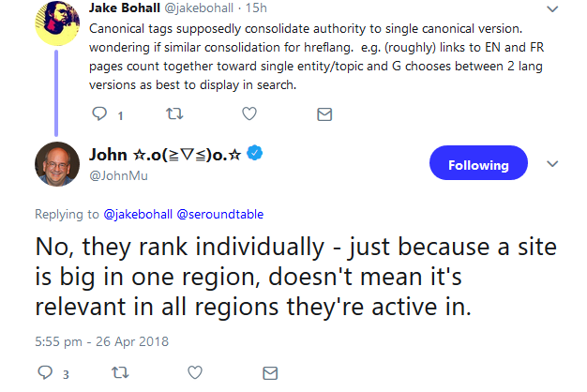The width and height of the screenshot is (587, 392).
Task: Open Jake Bohall's profile name link
Action: click(x=128, y=8)
